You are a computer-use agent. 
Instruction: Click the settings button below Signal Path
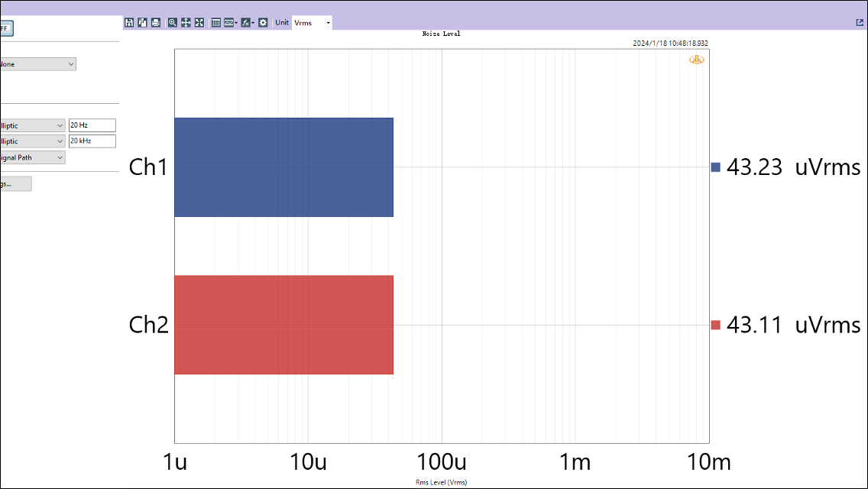tap(15, 184)
